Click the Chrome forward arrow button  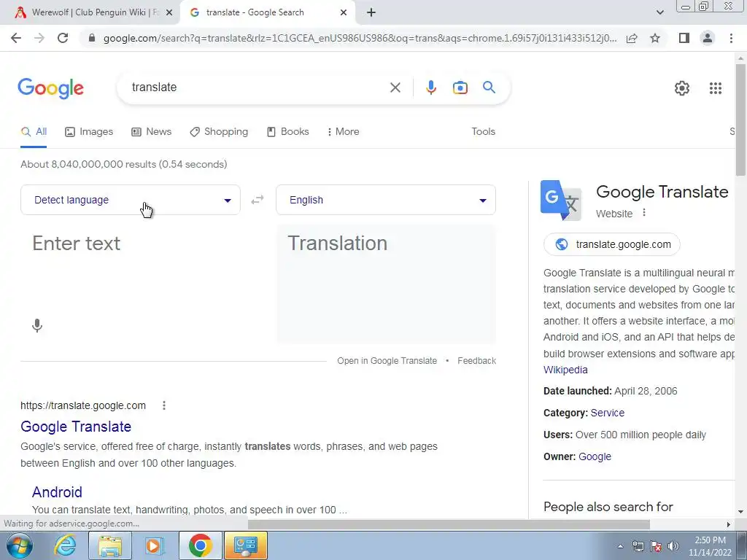click(39, 38)
